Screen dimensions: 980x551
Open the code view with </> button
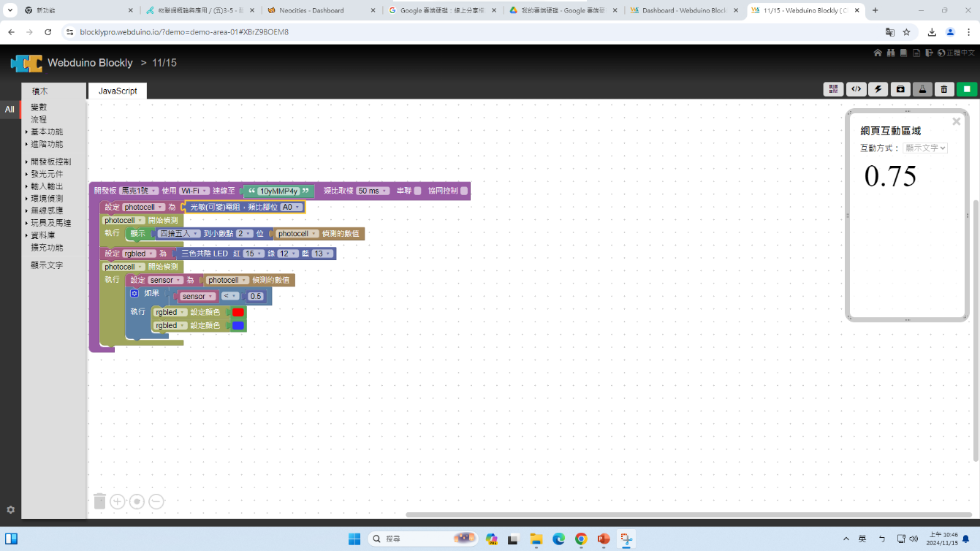click(x=856, y=89)
